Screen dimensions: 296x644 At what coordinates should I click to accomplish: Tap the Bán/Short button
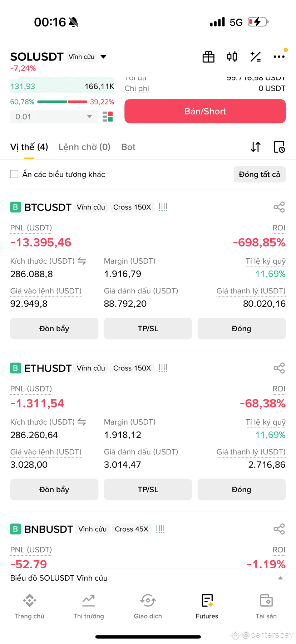click(x=205, y=111)
